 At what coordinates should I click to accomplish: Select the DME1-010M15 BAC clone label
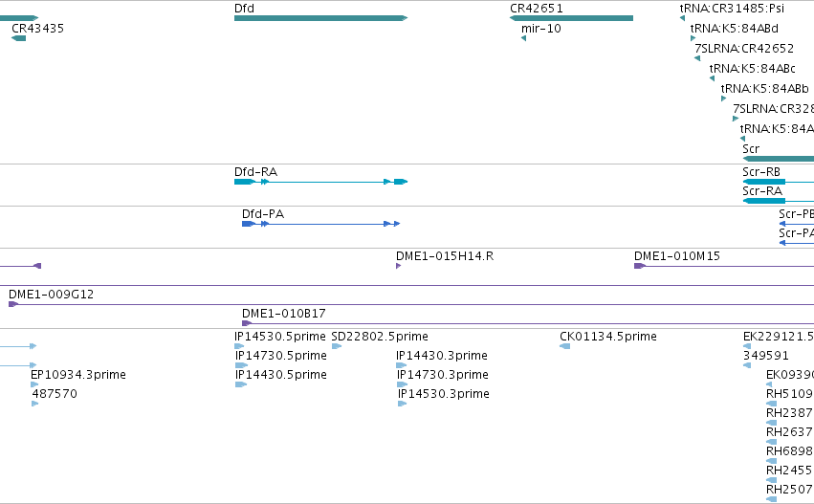click(x=677, y=256)
